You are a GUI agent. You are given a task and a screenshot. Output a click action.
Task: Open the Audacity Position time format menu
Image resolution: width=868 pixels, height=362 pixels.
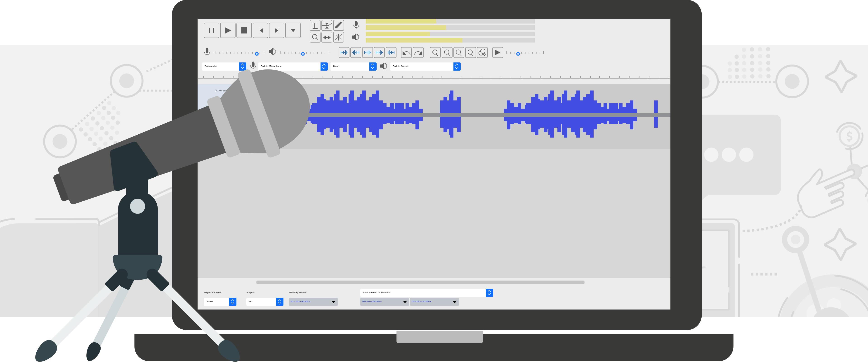point(333,302)
